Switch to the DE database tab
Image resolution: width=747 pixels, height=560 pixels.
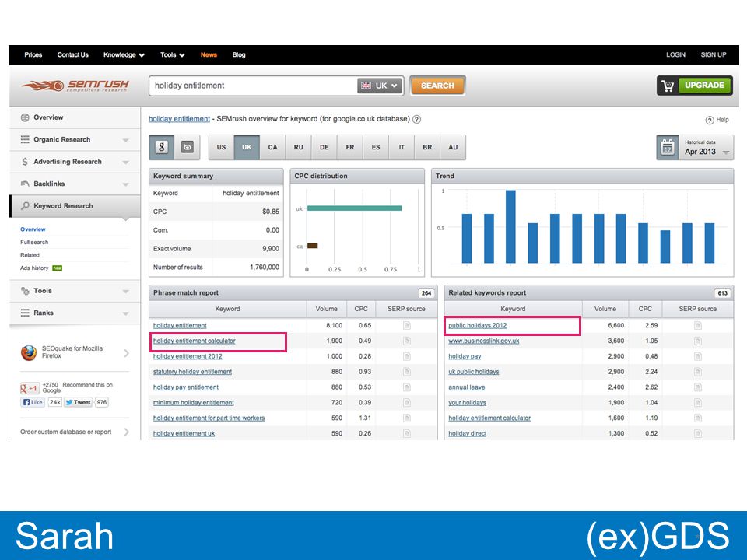[x=324, y=147]
